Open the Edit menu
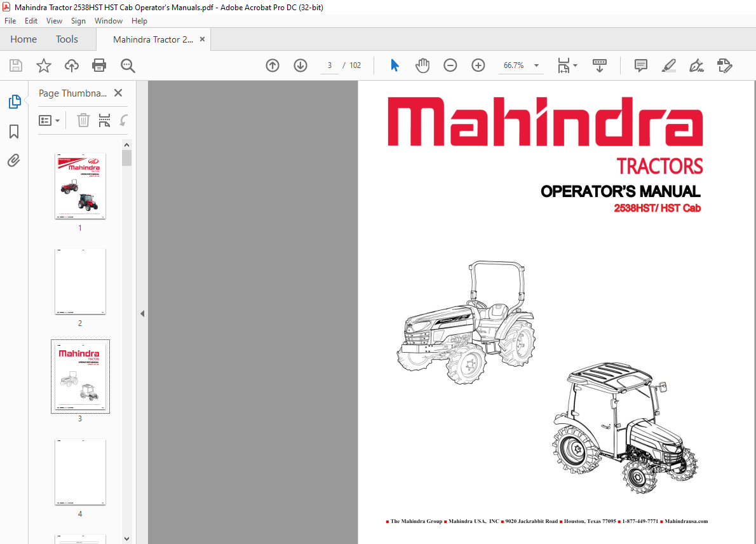Screen dimensions: 756x544 click(31, 21)
